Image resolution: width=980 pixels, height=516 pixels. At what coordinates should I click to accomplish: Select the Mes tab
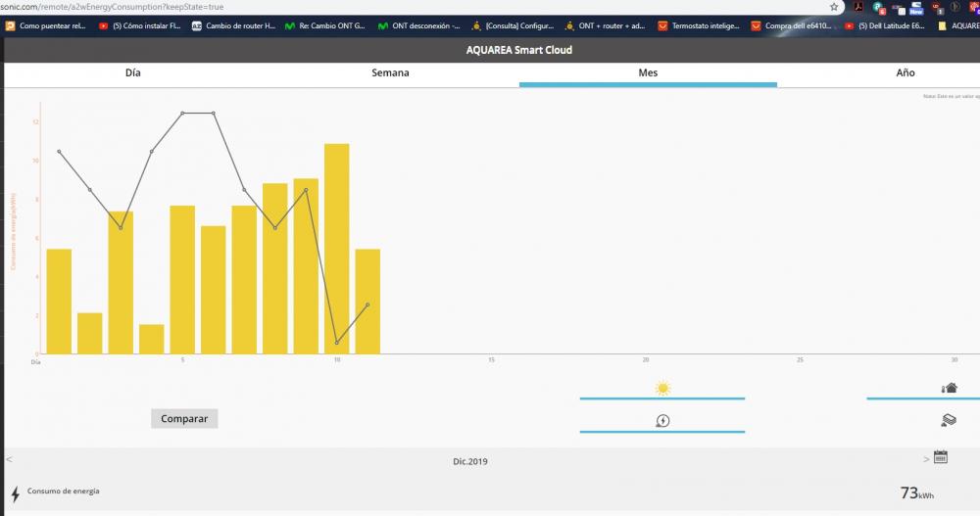(x=648, y=73)
